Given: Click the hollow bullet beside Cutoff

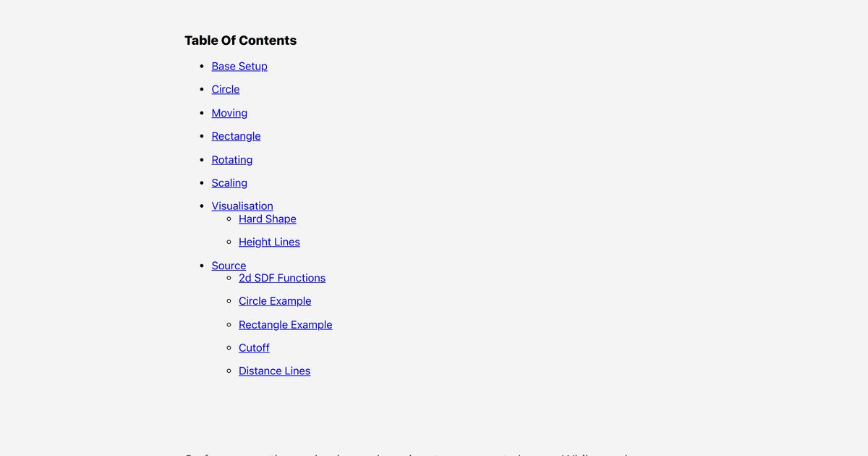Looking at the screenshot, I should tap(229, 348).
